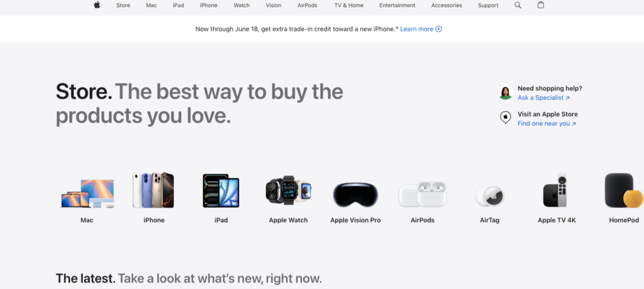644x289 pixels.
Task: Click the Apple TV 4K label
Action: click(557, 220)
